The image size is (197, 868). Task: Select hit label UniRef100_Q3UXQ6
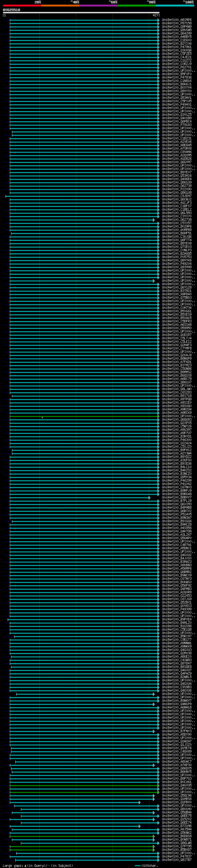176,50
